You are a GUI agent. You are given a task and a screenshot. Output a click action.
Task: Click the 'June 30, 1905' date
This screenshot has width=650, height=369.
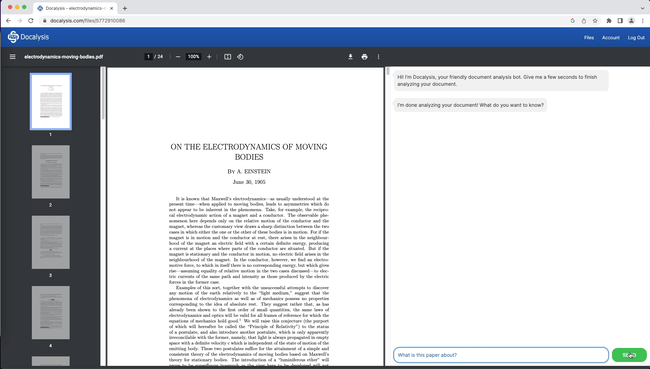tap(249, 182)
